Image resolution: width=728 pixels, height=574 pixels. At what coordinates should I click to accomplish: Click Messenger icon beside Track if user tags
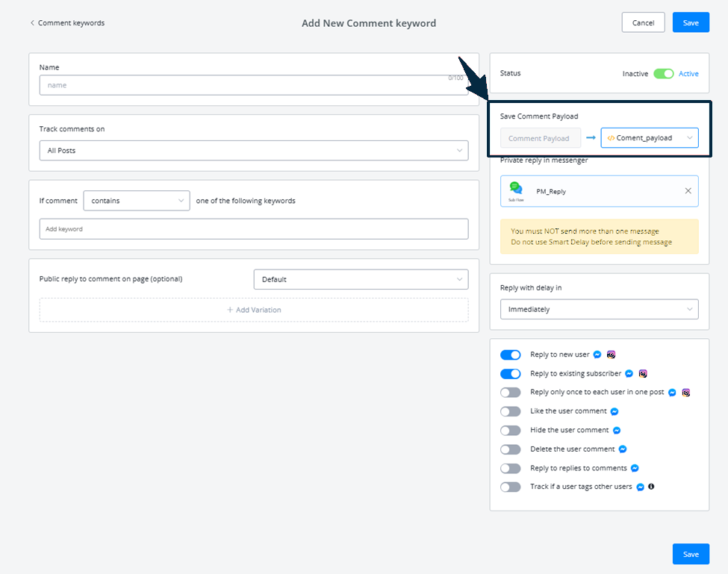click(x=640, y=487)
